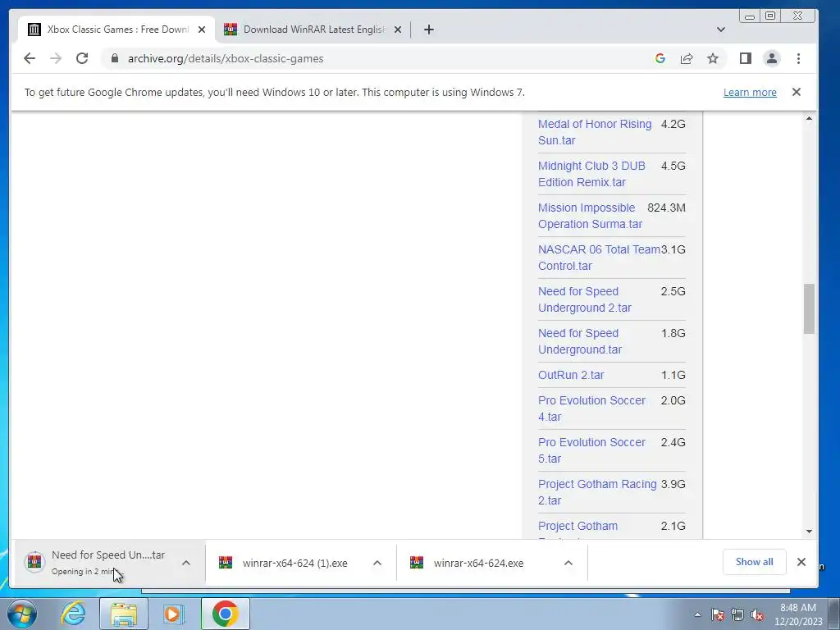840x630 pixels.
Task: Reload the archive.org page
Action: 82,58
